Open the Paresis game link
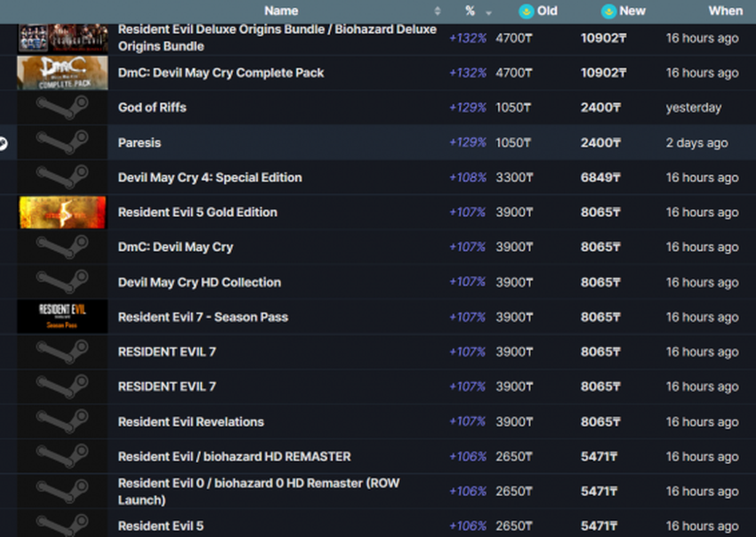The width and height of the screenshot is (756, 537). 140,142
